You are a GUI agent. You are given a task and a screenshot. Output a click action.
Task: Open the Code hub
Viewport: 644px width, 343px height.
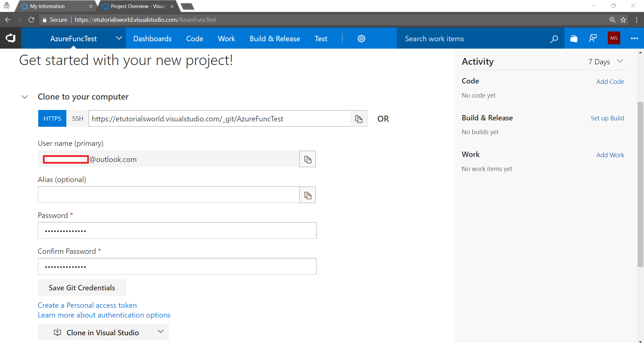pos(195,39)
